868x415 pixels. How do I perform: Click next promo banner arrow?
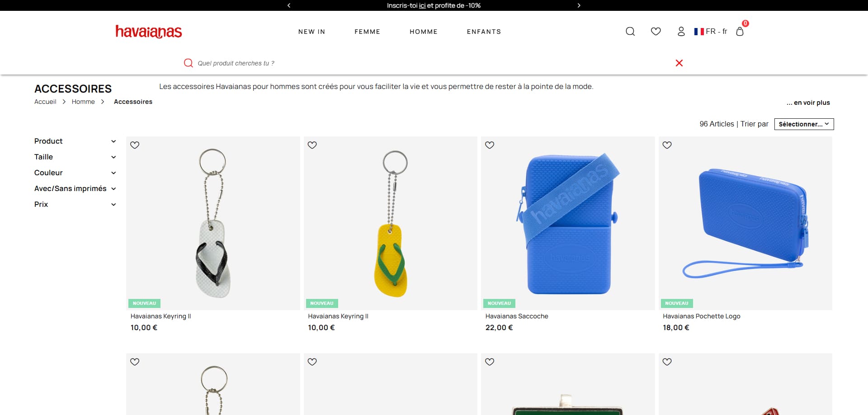579,5
